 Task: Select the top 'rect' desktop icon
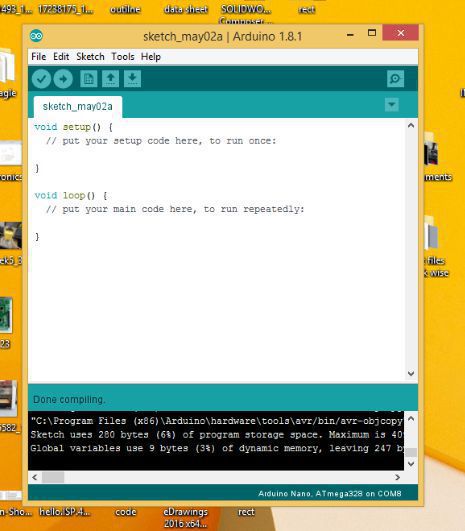pyautogui.click(x=307, y=9)
